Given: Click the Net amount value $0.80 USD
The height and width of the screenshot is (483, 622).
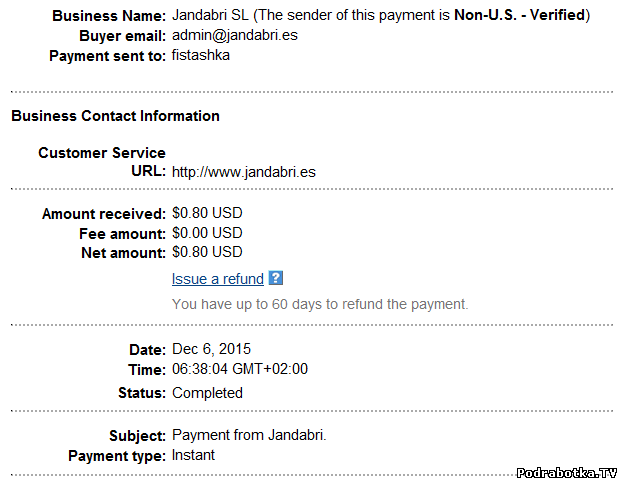Looking at the screenshot, I should pyautogui.click(x=207, y=252).
